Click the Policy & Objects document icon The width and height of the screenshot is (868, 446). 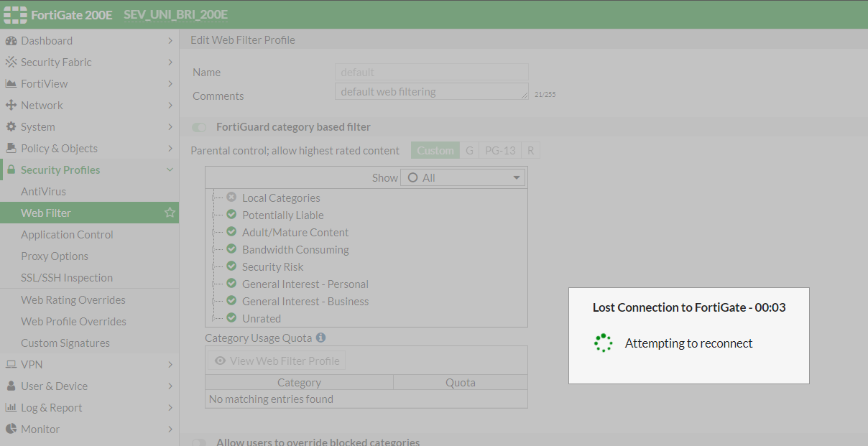click(x=11, y=149)
